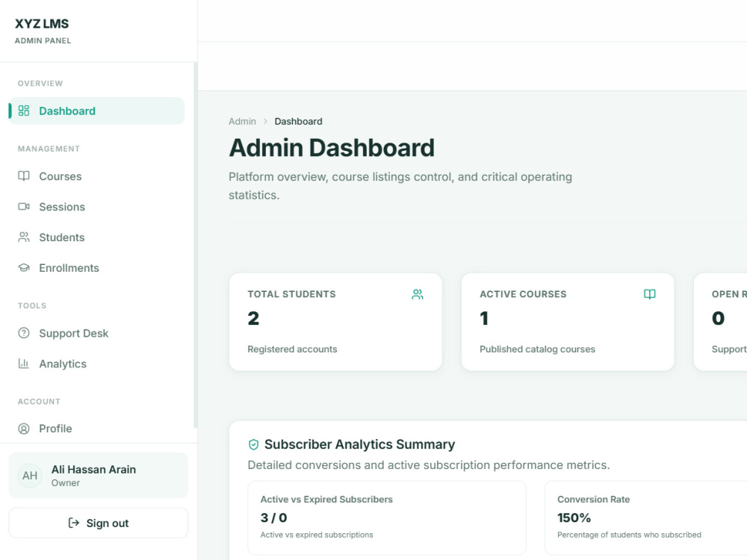This screenshot has height=560, width=747.
Task: Click the Courses book icon in sidebar
Action: pos(24,176)
